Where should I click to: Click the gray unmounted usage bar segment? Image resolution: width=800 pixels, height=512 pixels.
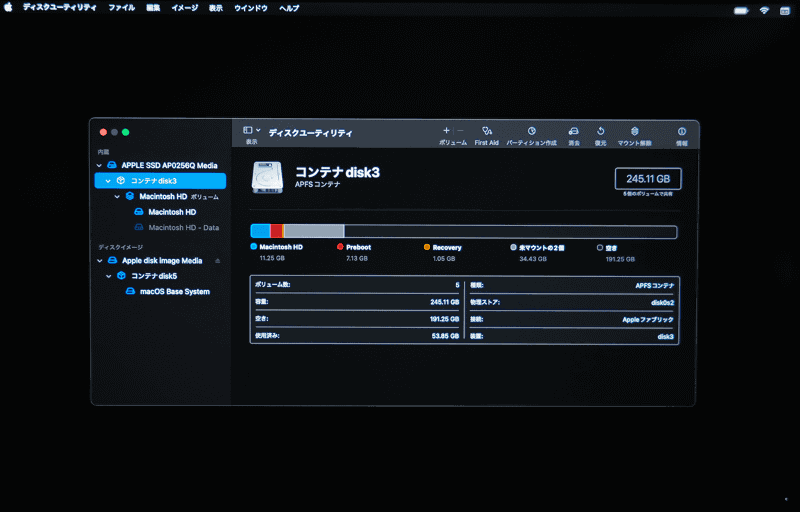(314, 232)
